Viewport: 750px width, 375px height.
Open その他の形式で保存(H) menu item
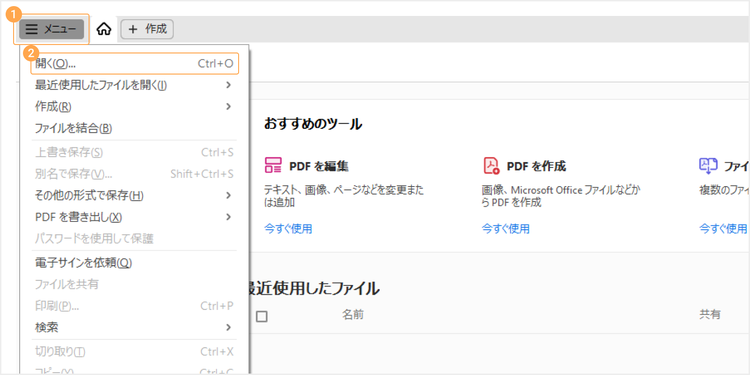point(134,195)
